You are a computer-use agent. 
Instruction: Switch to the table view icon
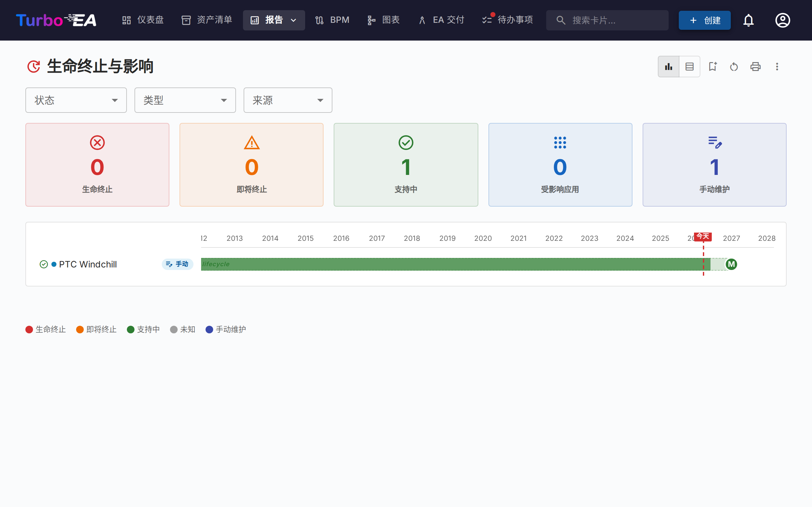(690, 67)
